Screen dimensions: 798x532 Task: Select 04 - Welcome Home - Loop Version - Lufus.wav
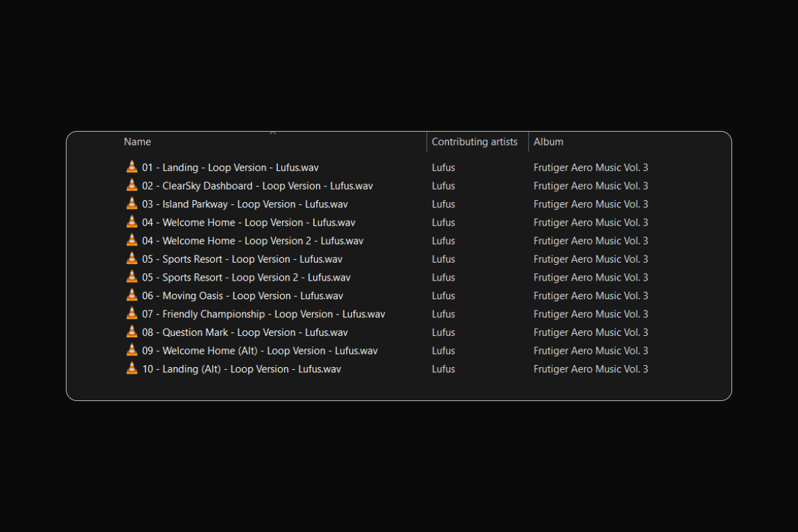[x=249, y=223]
